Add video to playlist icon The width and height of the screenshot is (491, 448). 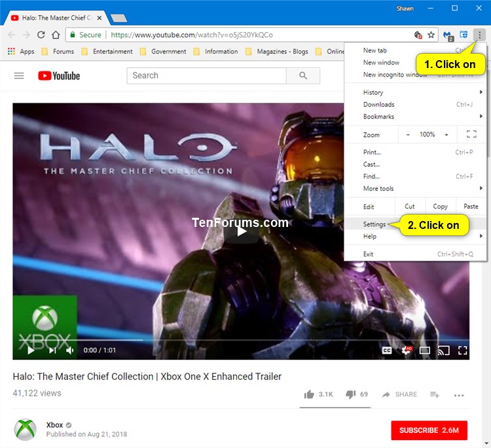click(435, 395)
